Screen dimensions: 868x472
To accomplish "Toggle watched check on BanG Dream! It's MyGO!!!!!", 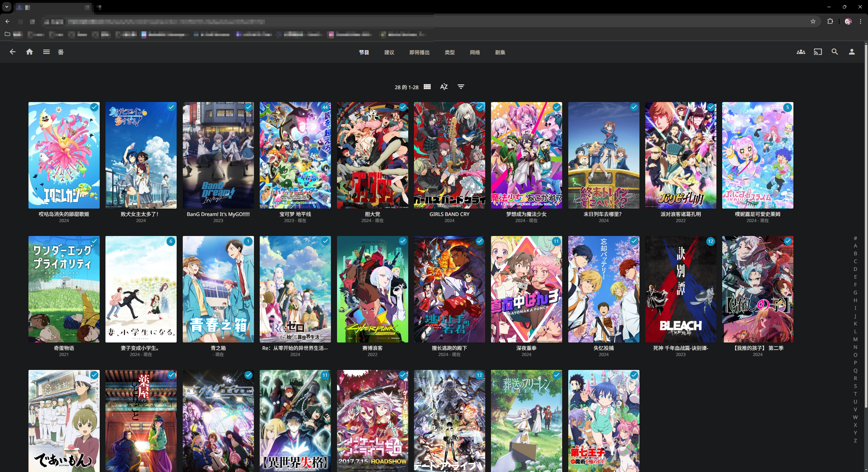I will [249, 107].
